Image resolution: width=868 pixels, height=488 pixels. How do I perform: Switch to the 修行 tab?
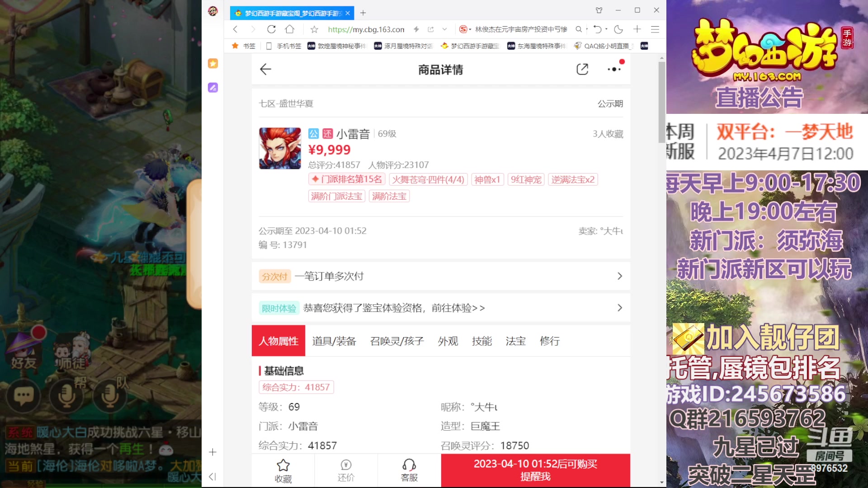point(550,341)
